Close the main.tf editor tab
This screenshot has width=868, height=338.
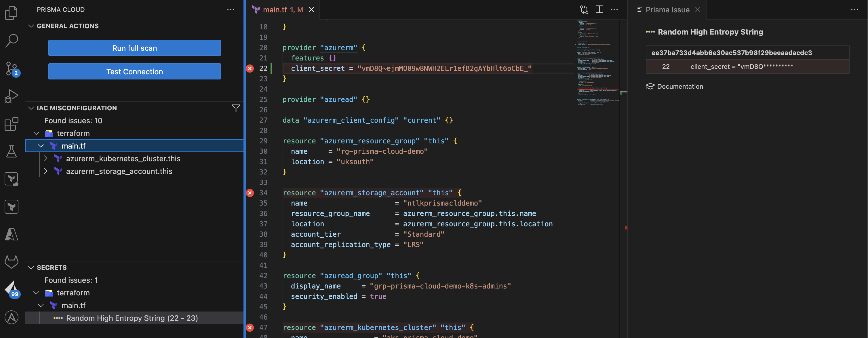tap(311, 10)
